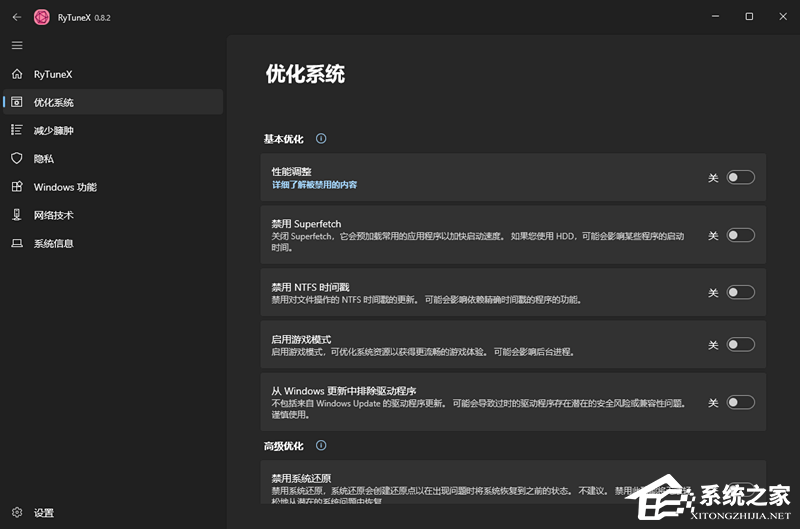Toggle the 禁用 NTFS 时间戳 switch

coord(740,292)
